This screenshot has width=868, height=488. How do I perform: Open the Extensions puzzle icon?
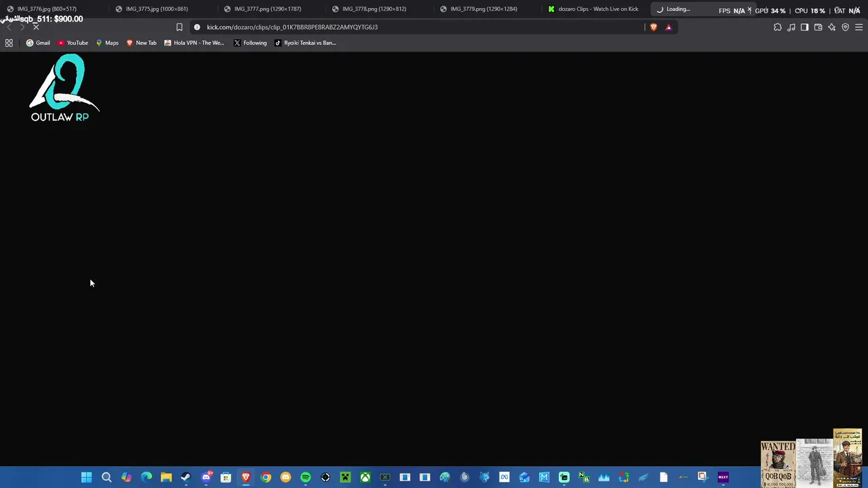[x=778, y=27]
